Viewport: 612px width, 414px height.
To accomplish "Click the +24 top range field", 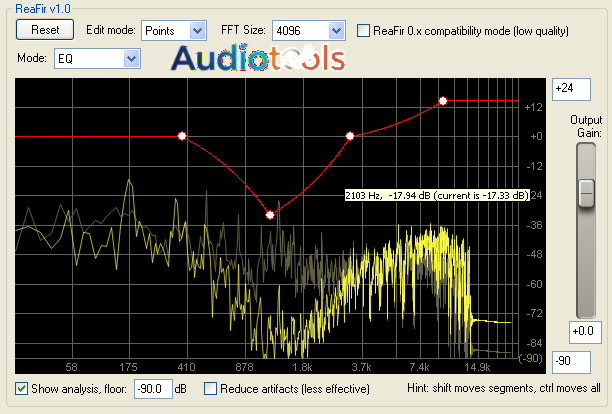I will pos(571,89).
